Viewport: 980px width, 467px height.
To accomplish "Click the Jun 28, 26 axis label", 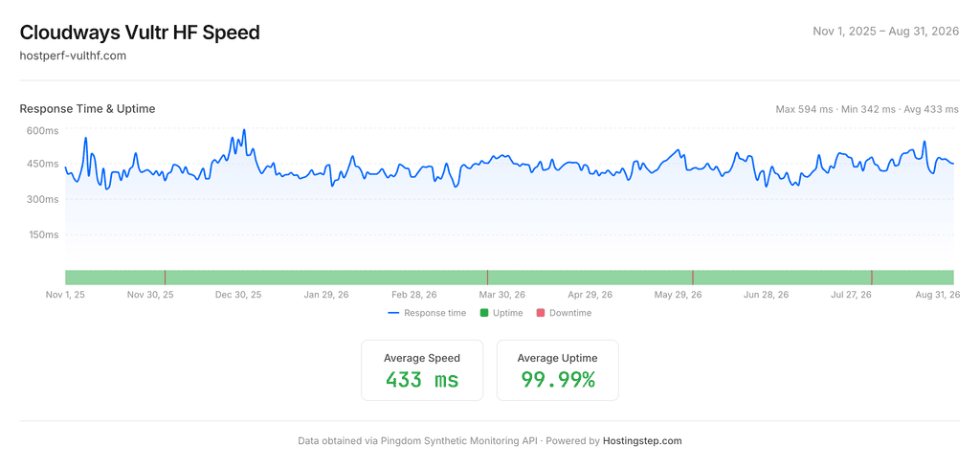I will click(767, 295).
